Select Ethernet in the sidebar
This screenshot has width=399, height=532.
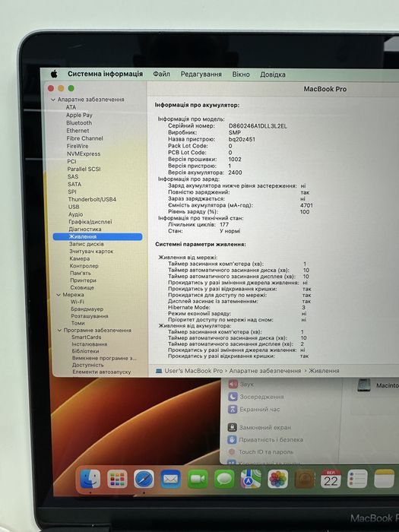click(78, 130)
